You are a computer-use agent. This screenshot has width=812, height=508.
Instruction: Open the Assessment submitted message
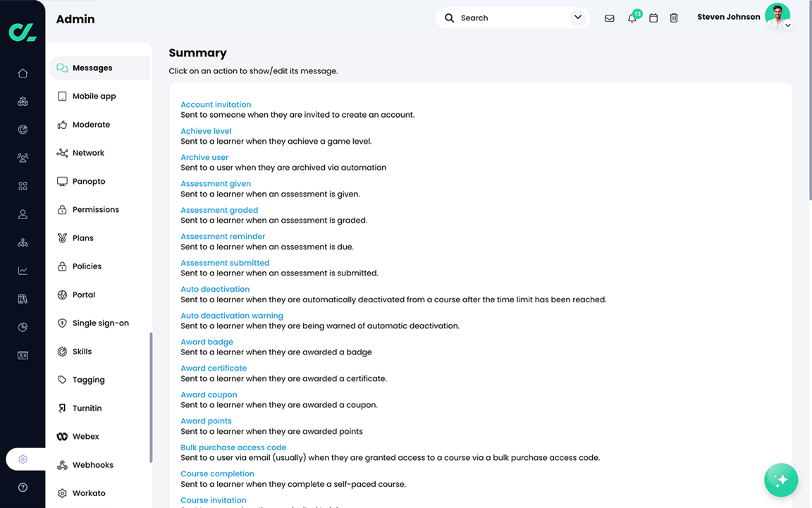coord(225,263)
